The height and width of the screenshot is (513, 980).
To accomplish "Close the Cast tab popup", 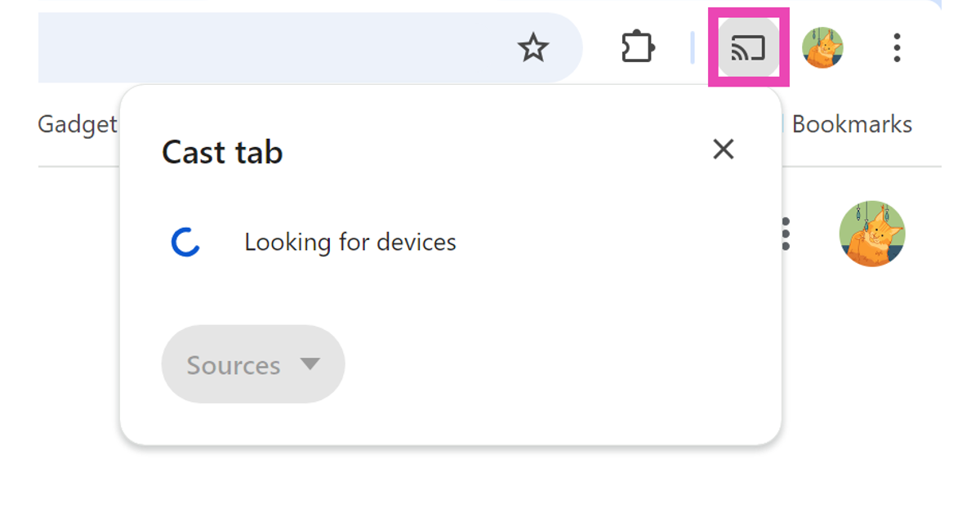I will (x=724, y=149).
